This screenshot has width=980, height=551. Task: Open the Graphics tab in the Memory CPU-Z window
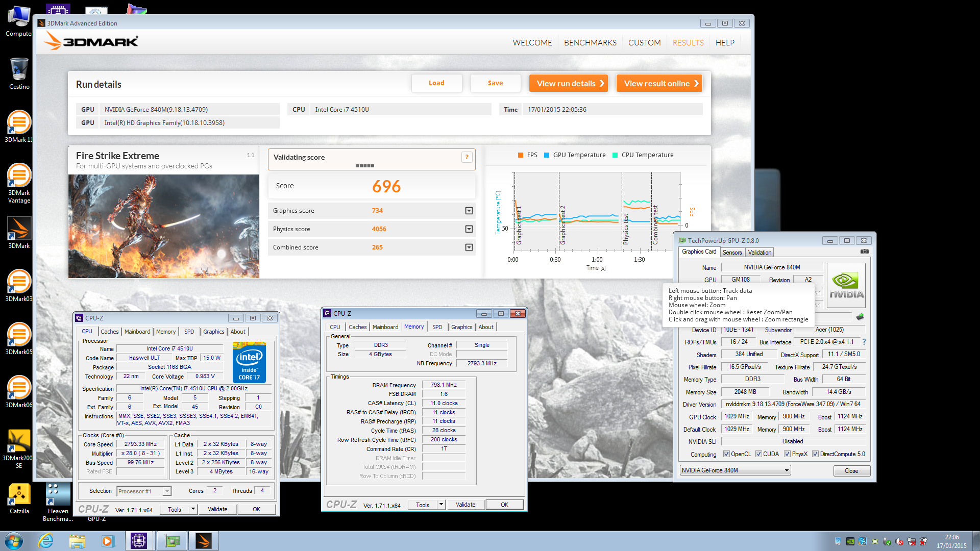pos(461,327)
